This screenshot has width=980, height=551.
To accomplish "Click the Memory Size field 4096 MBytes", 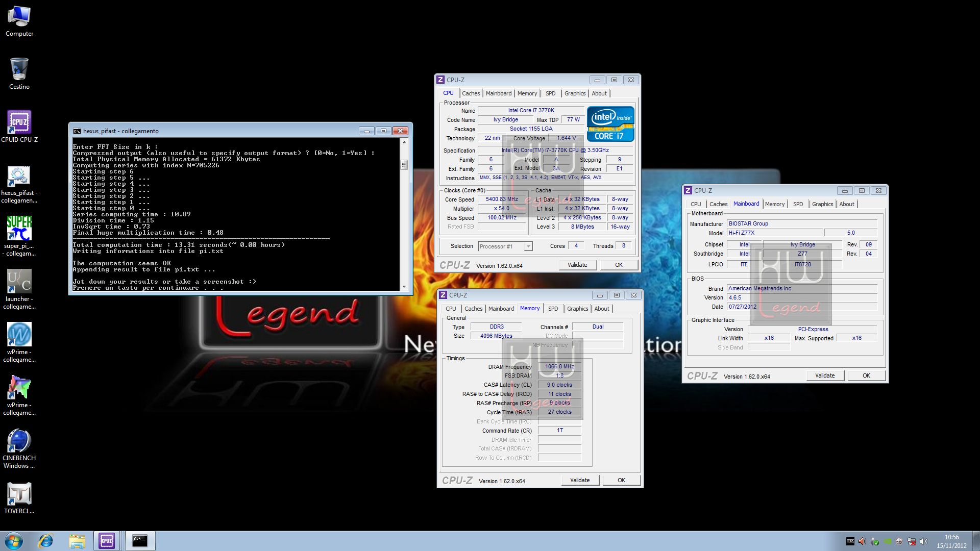I will (496, 336).
